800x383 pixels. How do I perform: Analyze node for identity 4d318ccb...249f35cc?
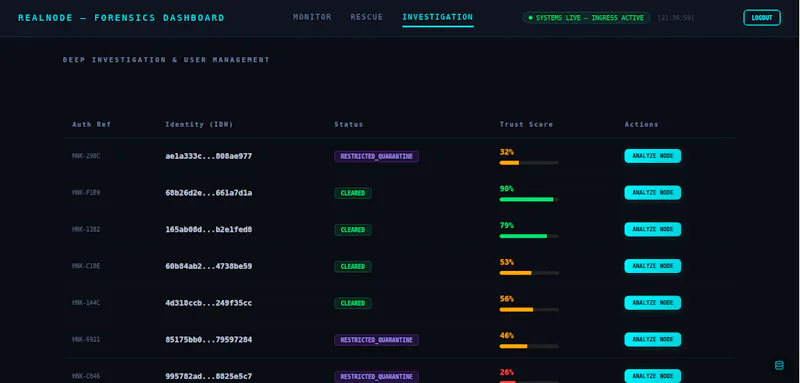point(653,303)
